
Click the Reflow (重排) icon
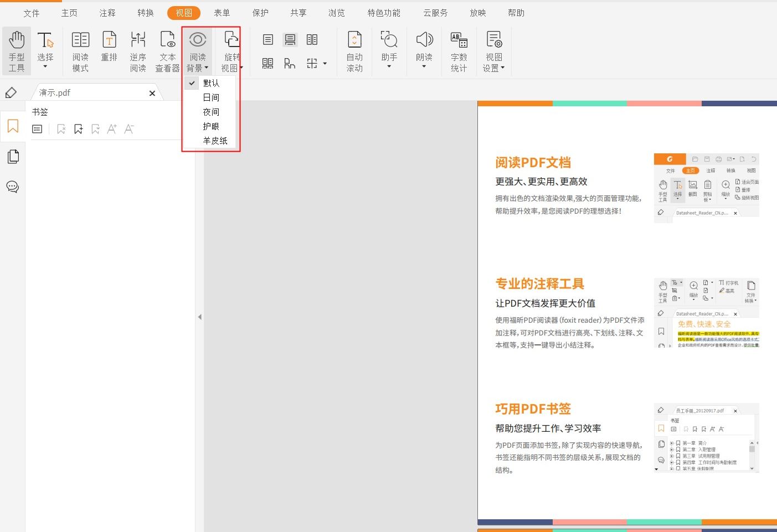click(x=109, y=47)
